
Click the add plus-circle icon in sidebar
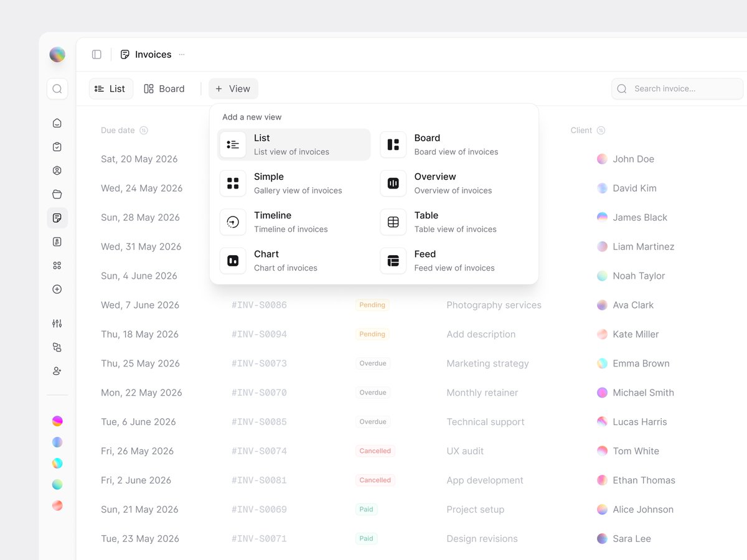[57, 289]
